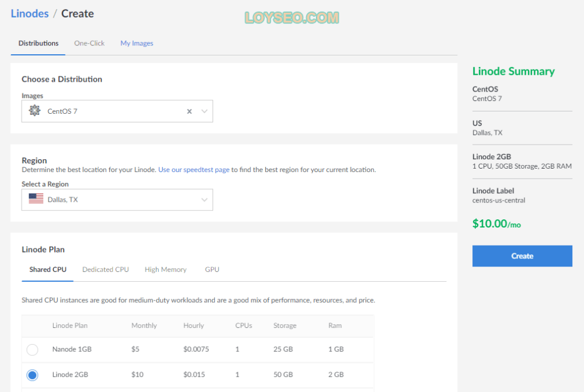
Task: Click the '$5' monthly price cell
Action: click(135, 349)
